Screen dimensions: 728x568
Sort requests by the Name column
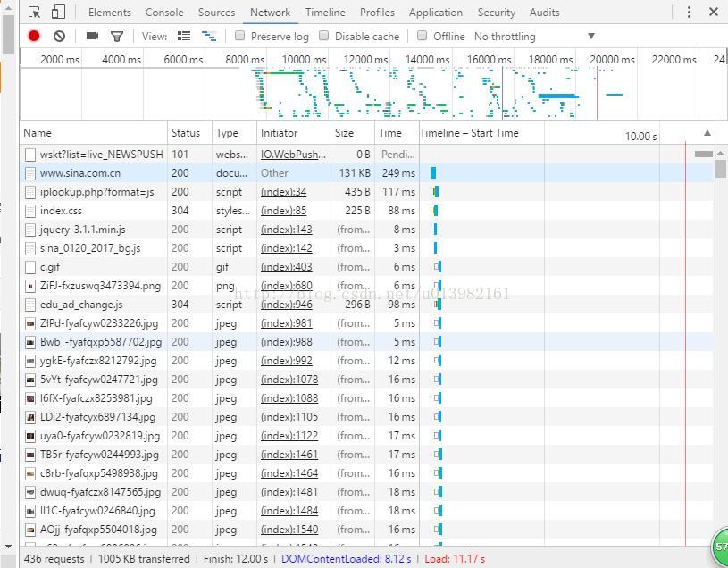(x=94, y=133)
